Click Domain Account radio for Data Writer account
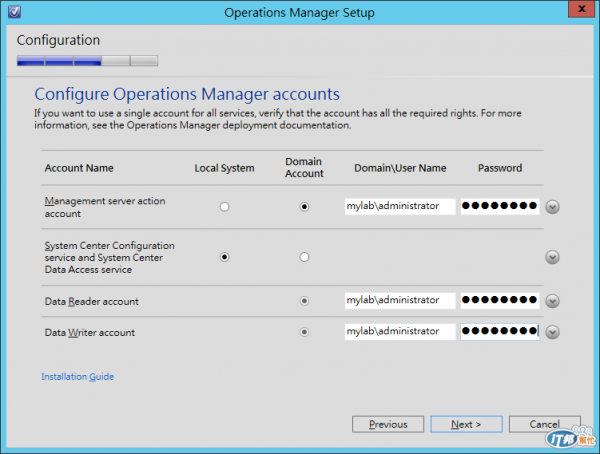The width and height of the screenshot is (600, 454). tap(304, 332)
